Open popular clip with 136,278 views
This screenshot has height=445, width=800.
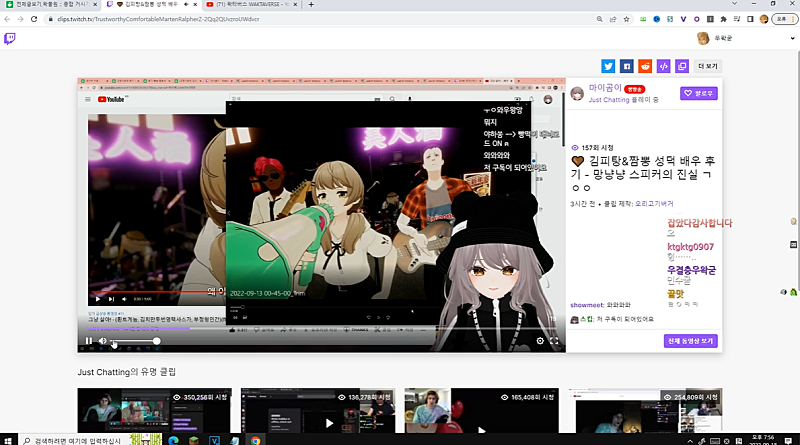coord(318,410)
